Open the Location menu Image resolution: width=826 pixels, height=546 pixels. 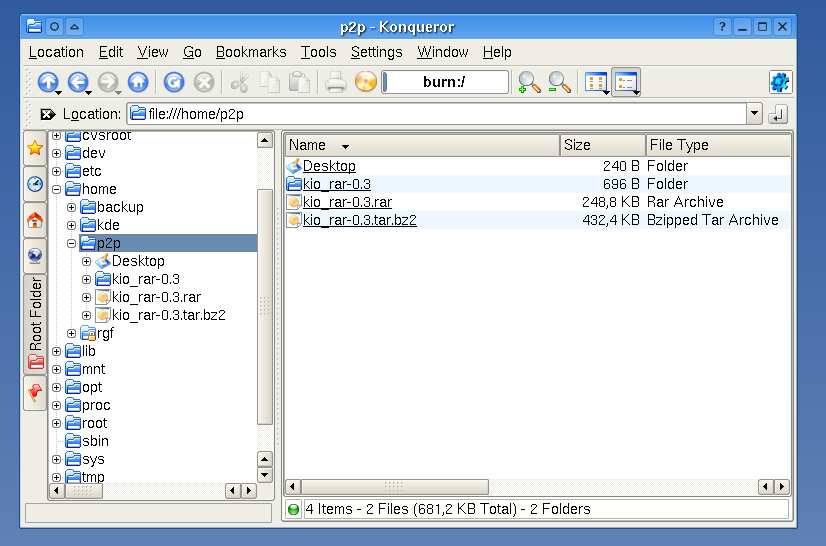56,52
